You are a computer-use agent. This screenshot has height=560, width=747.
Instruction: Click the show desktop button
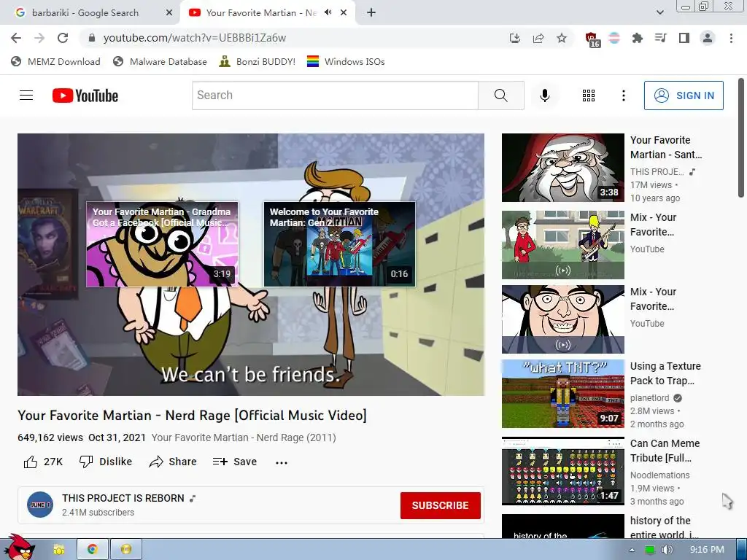tap(741, 550)
